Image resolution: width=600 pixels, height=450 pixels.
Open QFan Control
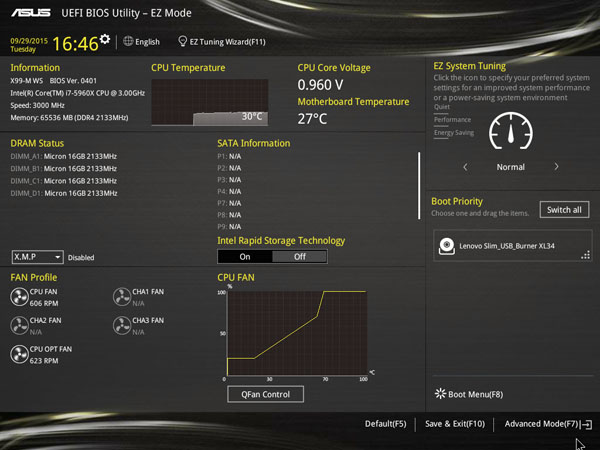266,394
